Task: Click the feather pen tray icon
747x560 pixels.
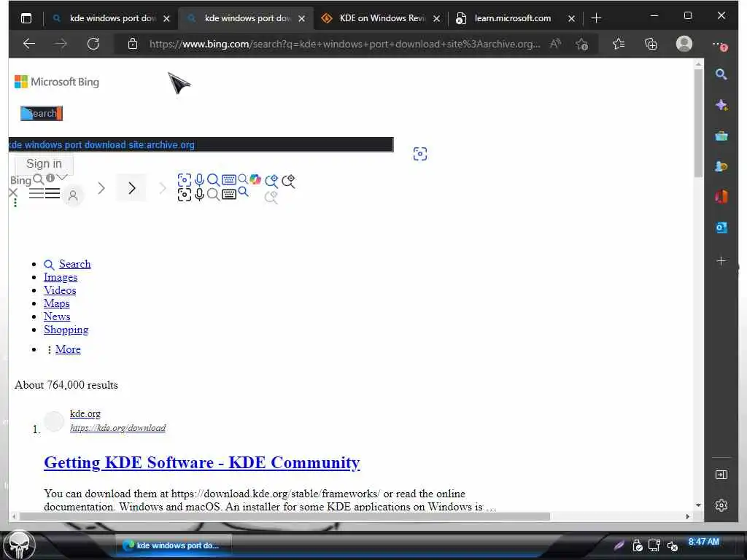Action: click(619, 545)
